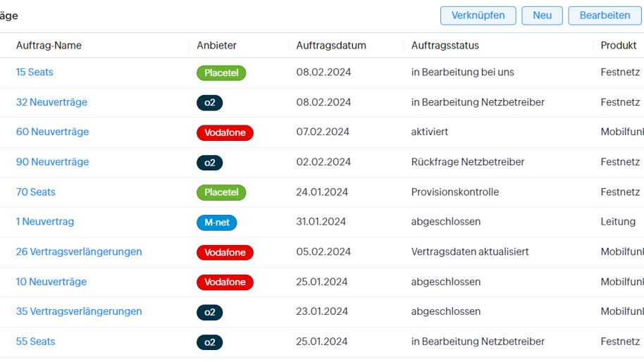The image size is (644, 362).
Task: Open the 10 Neuverträge order
Action: pyautogui.click(x=51, y=282)
